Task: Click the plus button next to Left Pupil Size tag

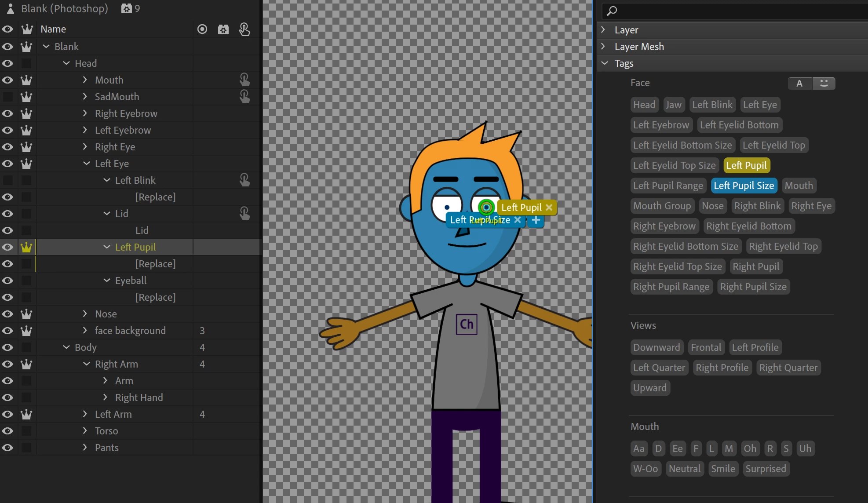Action: (x=536, y=220)
